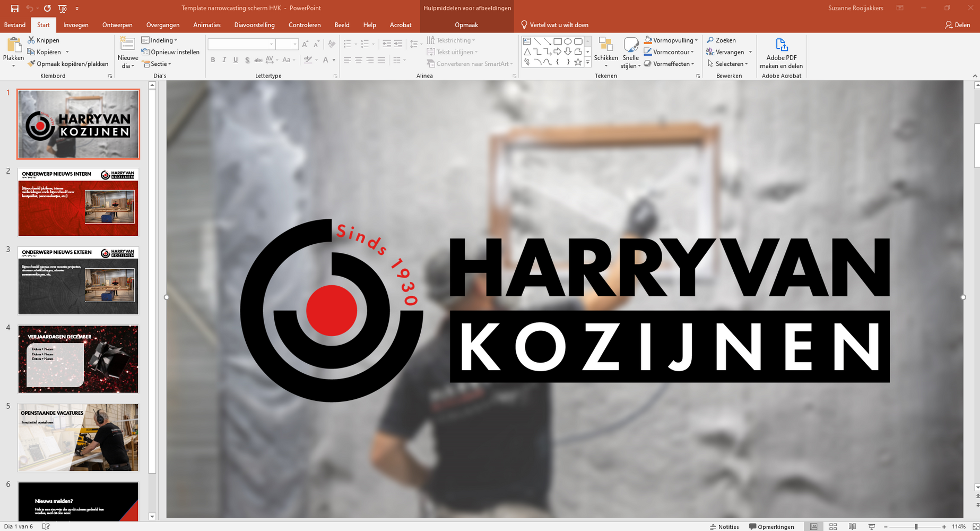Center the text alignment
This screenshot has height=531, width=980.
(359, 60)
